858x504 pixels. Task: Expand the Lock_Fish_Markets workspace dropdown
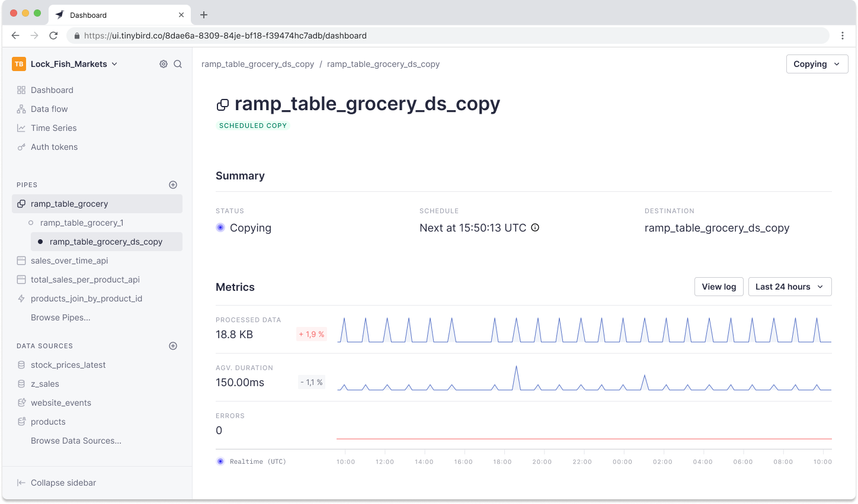point(114,64)
